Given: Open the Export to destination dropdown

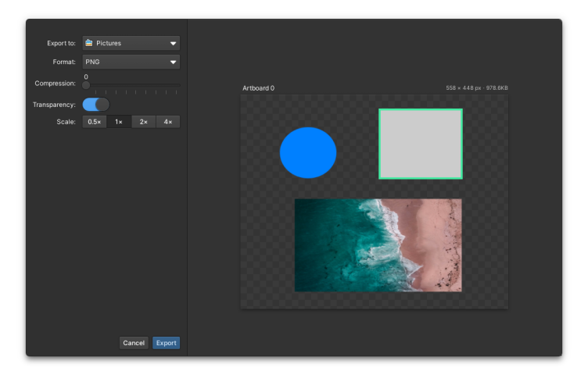Looking at the screenshot, I should pos(131,43).
